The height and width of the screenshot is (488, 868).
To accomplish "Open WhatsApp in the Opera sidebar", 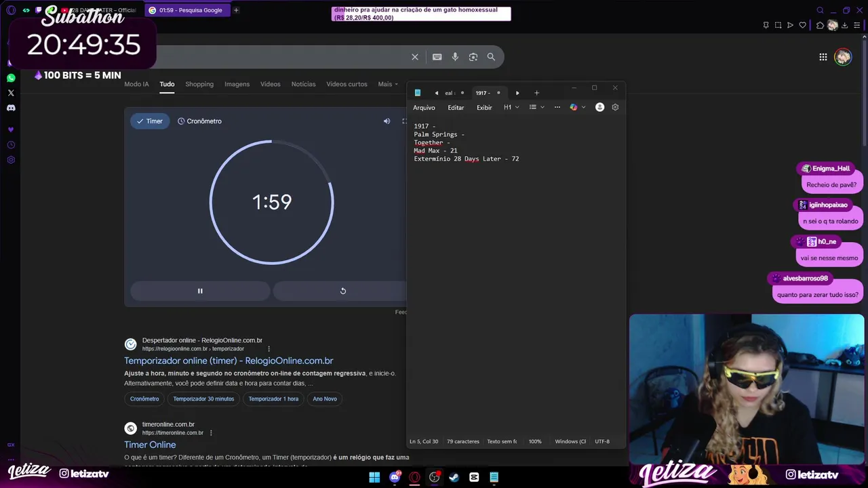I will 11,78.
